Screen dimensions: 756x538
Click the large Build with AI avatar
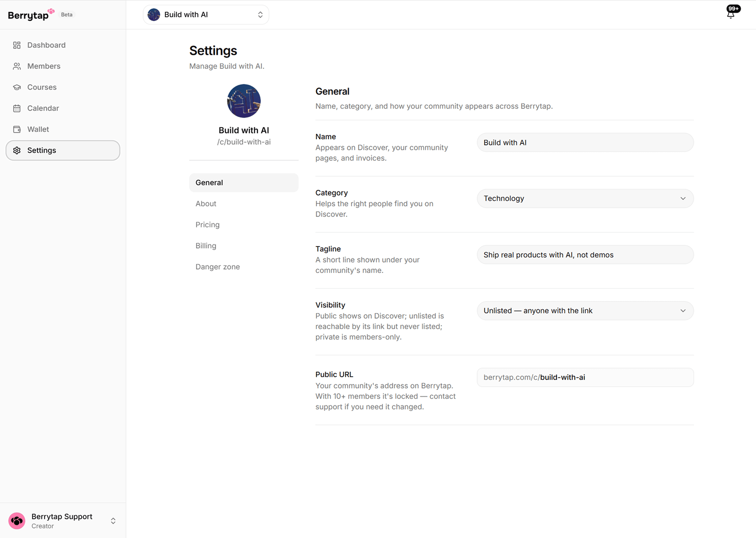click(x=244, y=101)
